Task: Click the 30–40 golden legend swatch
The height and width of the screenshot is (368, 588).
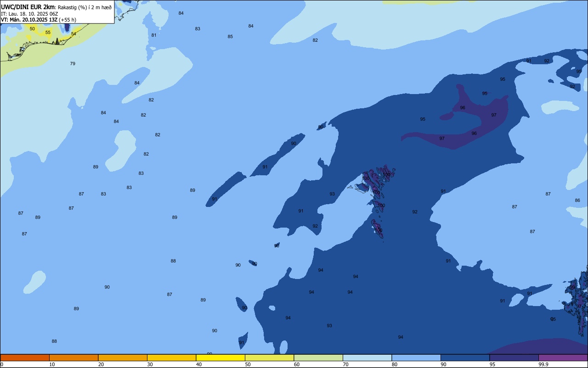Action: [171, 357]
